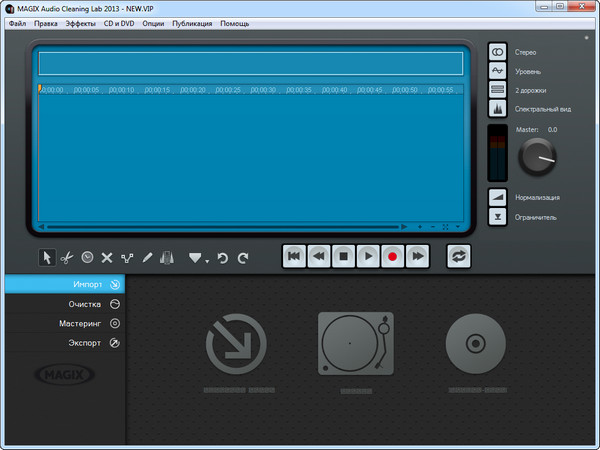This screenshot has height=450, width=600.
Task: Click the Стерео label
Action: 525,52
